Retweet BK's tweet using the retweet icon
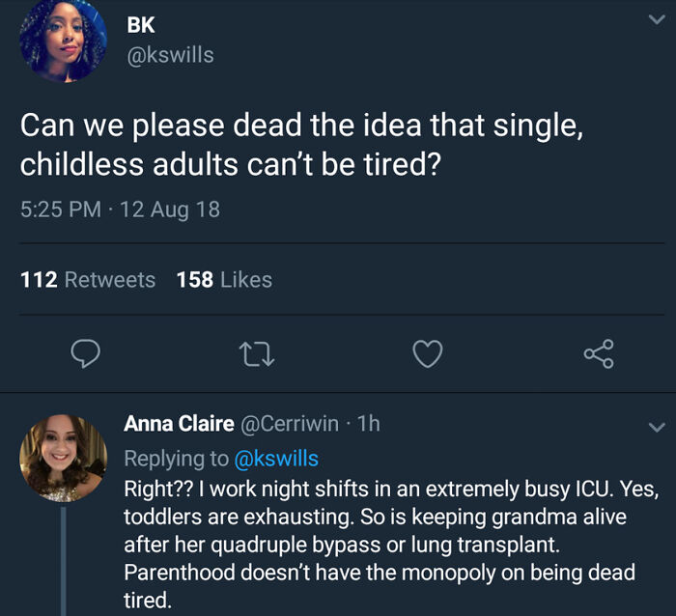The image size is (676, 616). 258,356
